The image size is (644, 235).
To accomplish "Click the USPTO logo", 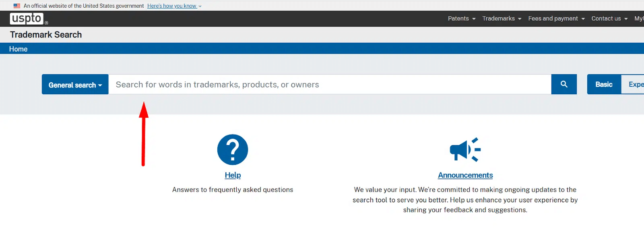I will pos(27,19).
